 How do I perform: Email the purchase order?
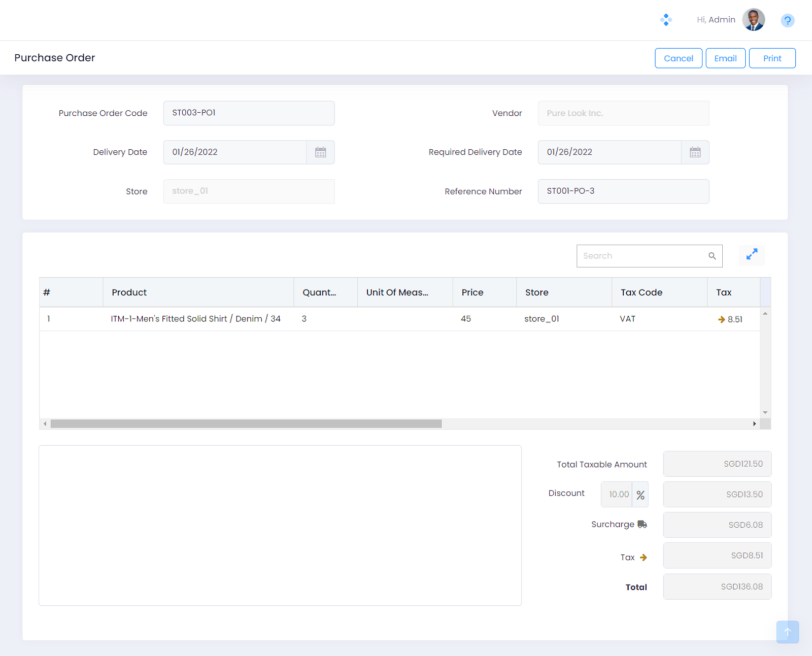coord(725,58)
